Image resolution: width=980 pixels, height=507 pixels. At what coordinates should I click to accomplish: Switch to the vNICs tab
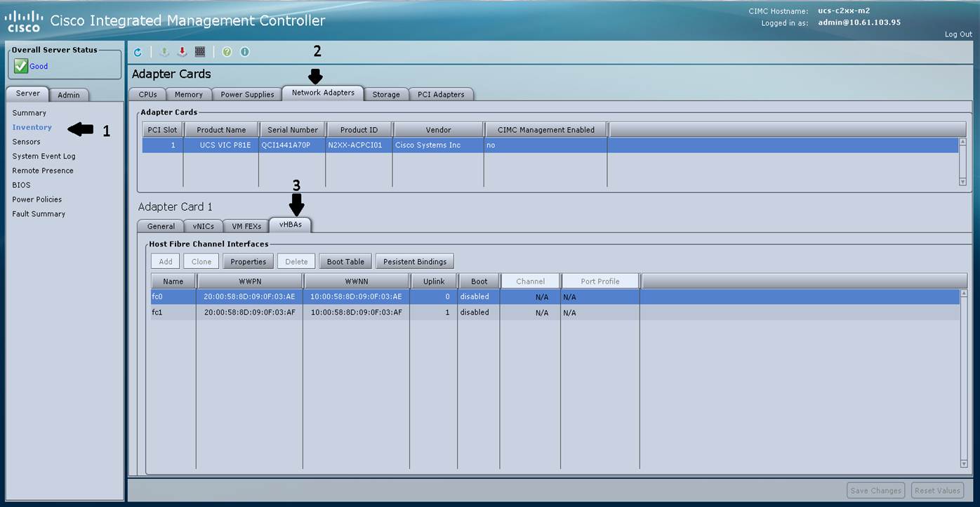coord(204,226)
